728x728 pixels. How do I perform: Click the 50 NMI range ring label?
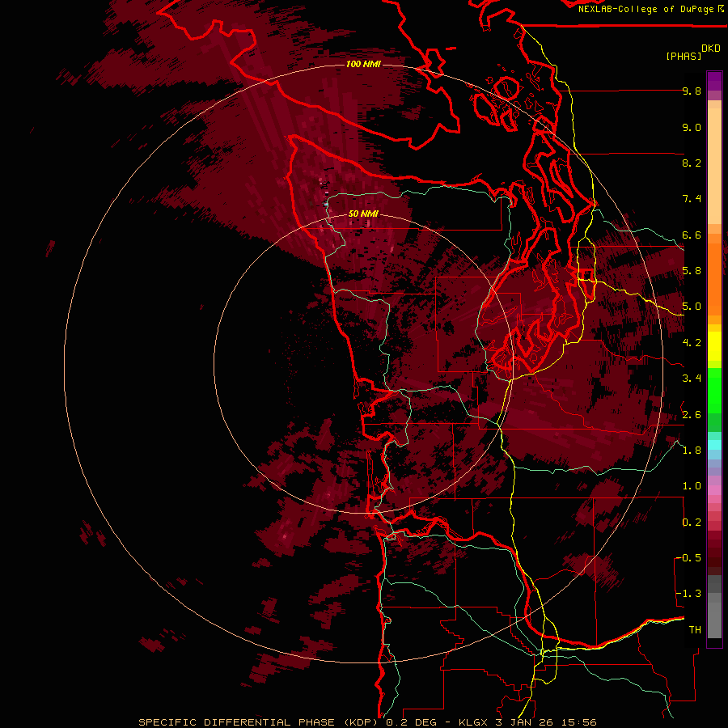(363, 214)
